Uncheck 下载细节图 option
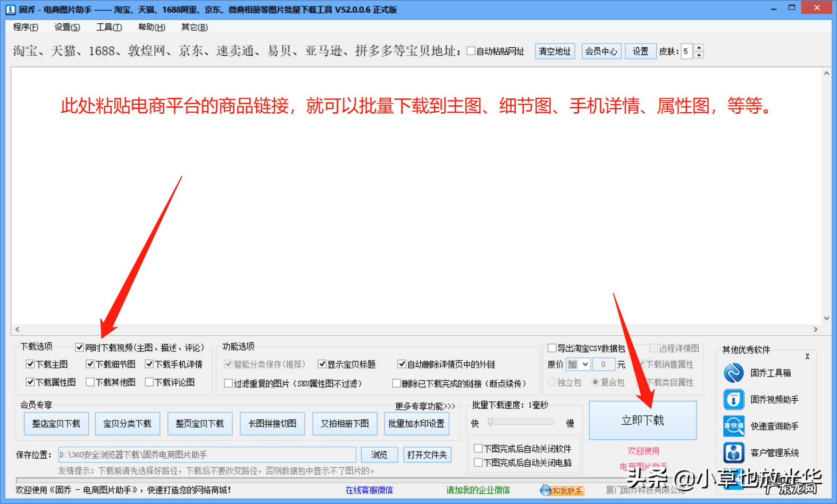This screenshot has width=837, height=504. 90,364
